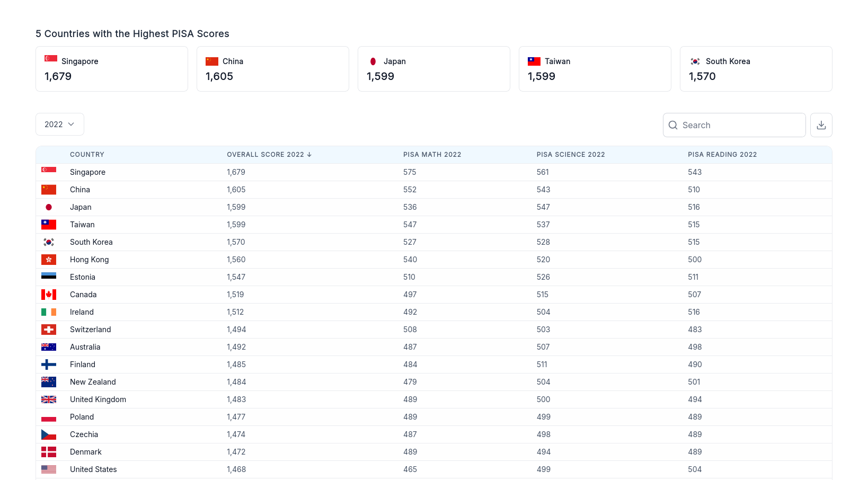This screenshot has width=868, height=480.
Task: Click the Taiwan flag in the table row
Action: (x=49, y=225)
